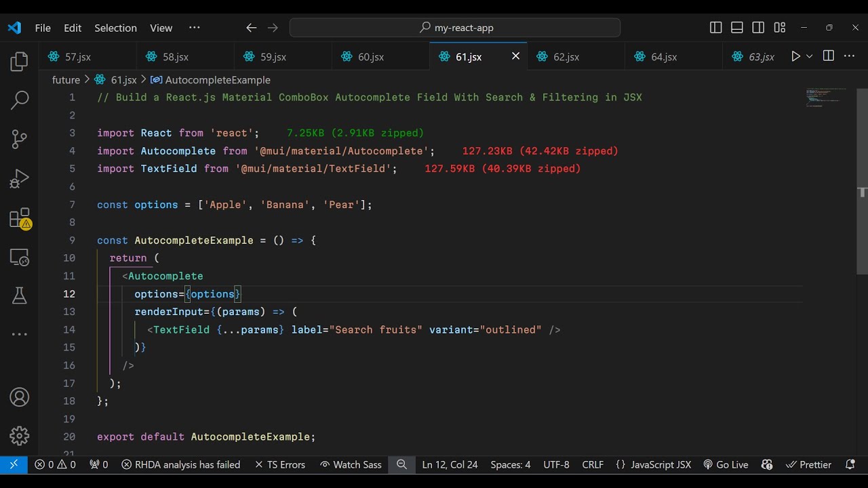Expand the additional views ellipsis in activity bar
This screenshot has width=868, height=488.
click(x=19, y=334)
